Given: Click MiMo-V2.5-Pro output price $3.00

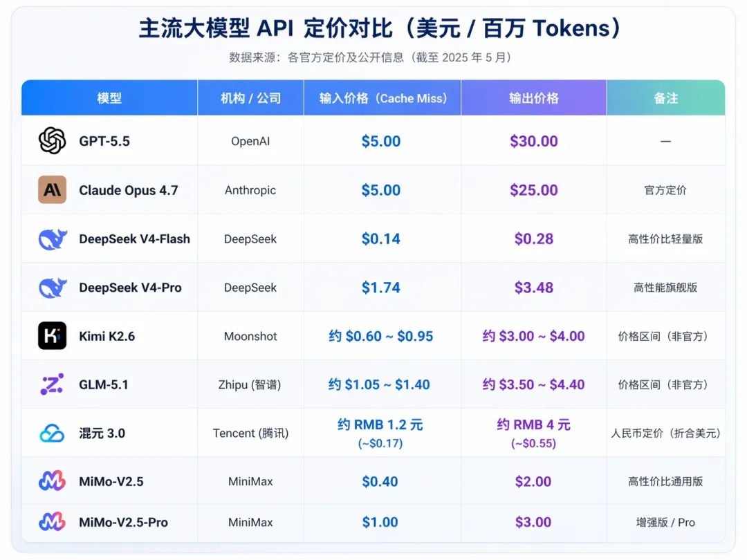Looking at the screenshot, I should click(x=533, y=523).
